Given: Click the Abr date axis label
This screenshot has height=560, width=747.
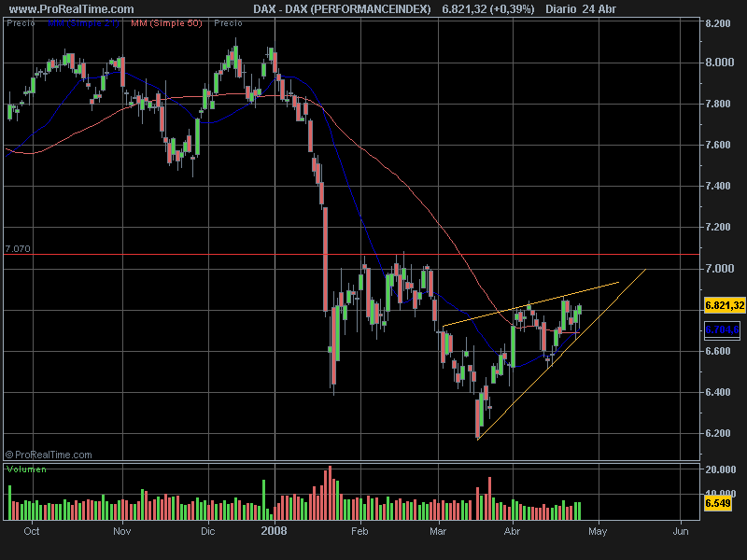Looking at the screenshot, I should click(512, 531).
